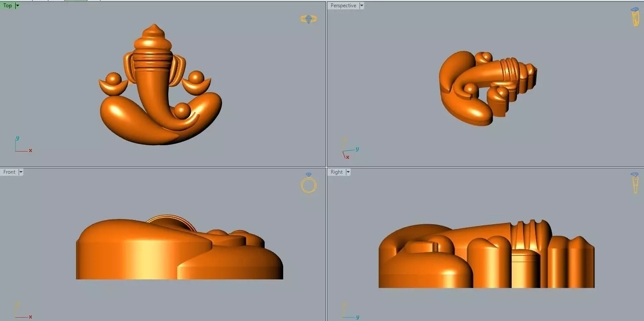Click the ring orientation icon in Front viewport
This screenshot has height=321, width=644.
309,183
